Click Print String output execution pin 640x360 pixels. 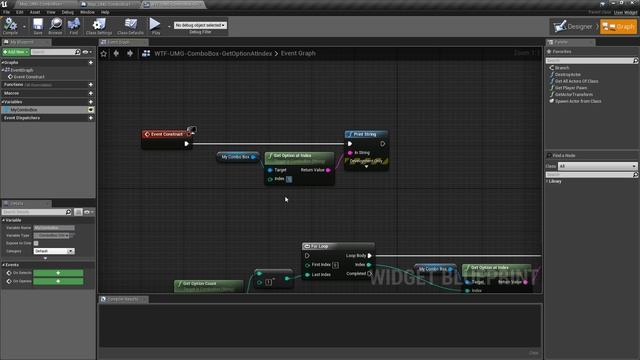[x=382, y=144]
